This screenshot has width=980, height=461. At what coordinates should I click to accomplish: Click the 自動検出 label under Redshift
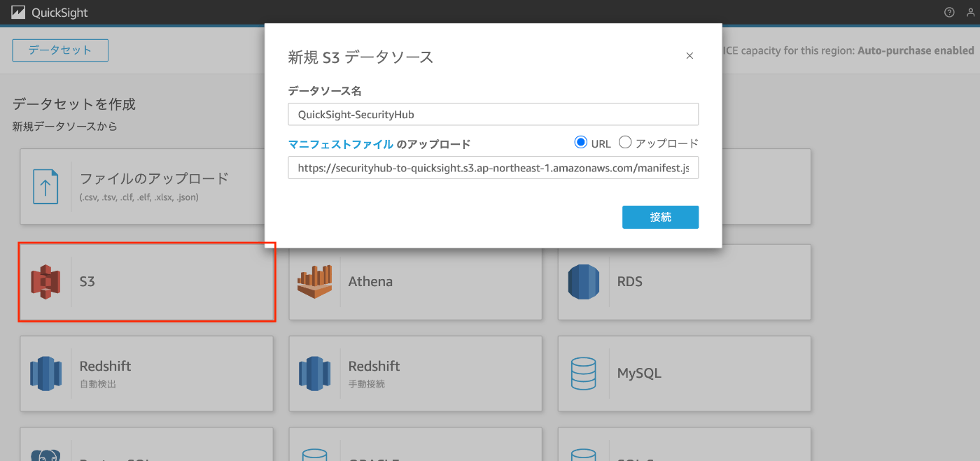click(98, 384)
